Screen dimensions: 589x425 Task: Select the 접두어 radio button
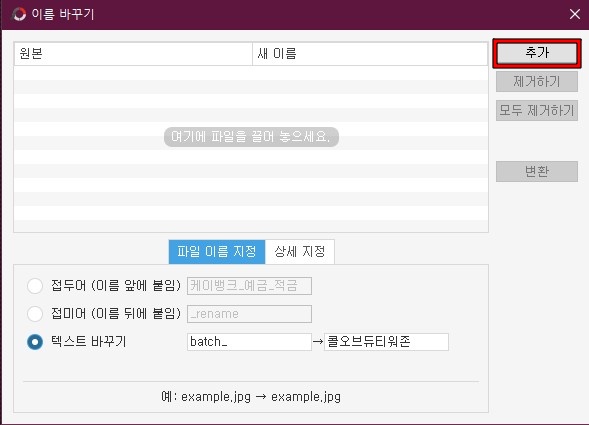(x=35, y=286)
